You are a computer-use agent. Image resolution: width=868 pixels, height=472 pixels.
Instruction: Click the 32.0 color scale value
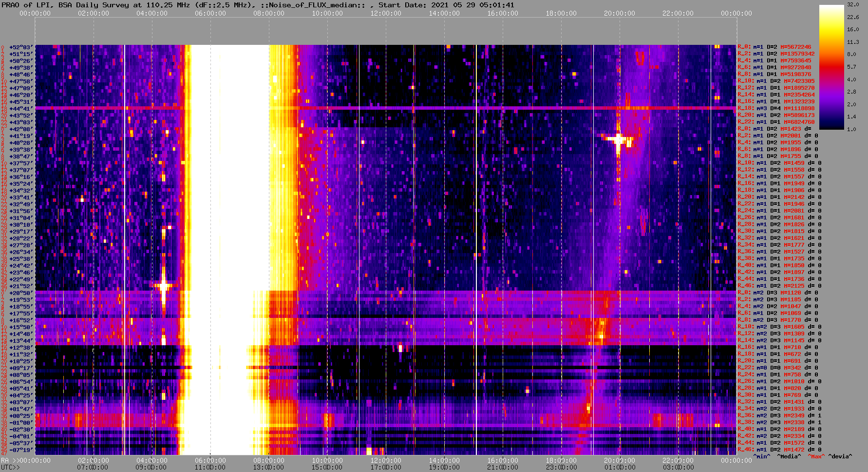point(853,4)
